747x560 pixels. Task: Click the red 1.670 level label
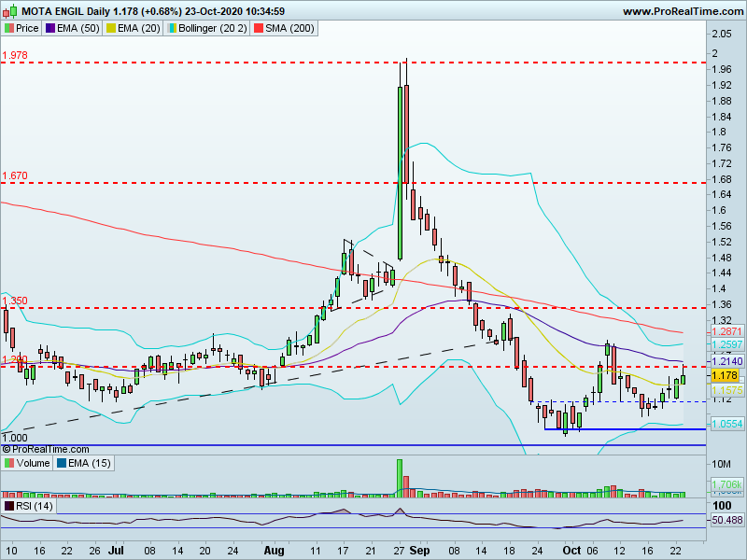[15, 175]
